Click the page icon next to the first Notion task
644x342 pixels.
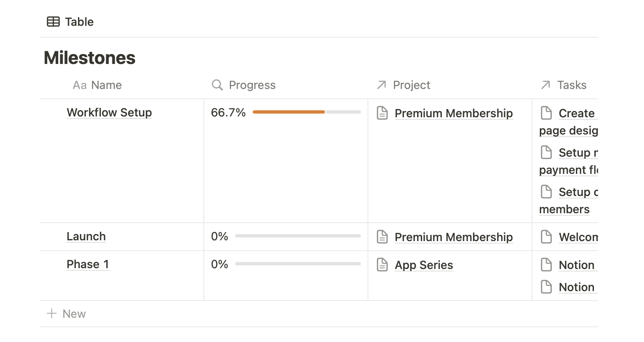point(546,265)
